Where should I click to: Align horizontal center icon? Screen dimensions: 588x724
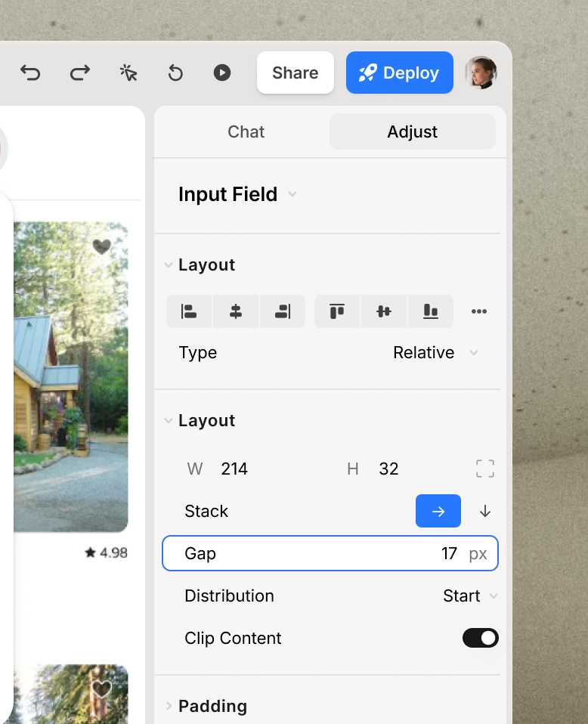(236, 311)
